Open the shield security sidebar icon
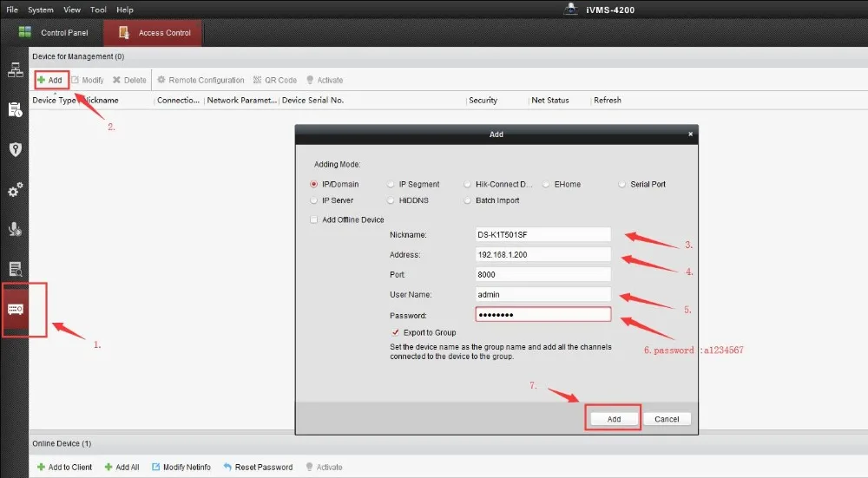 click(x=15, y=149)
